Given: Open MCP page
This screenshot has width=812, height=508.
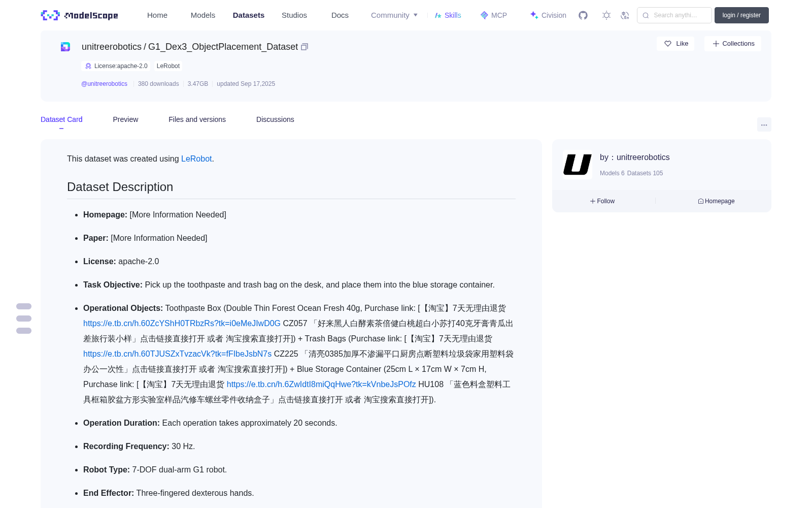Looking at the screenshot, I should tap(493, 15).
